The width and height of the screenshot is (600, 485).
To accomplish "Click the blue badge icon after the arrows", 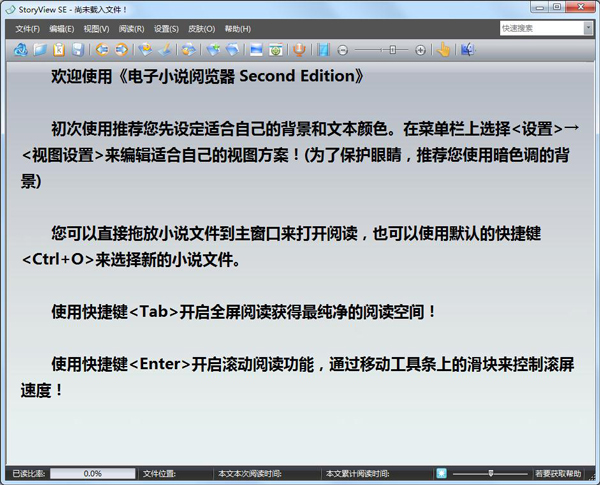I will (x=145, y=50).
